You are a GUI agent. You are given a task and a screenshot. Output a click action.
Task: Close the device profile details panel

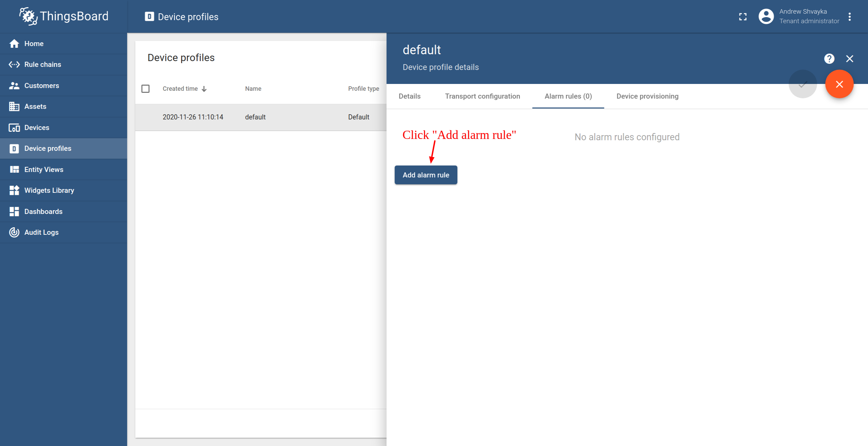tap(850, 59)
